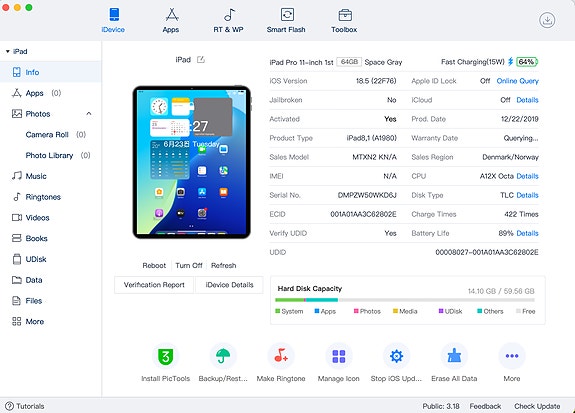
Task: Open Smart Flash tab
Action: tap(286, 20)
